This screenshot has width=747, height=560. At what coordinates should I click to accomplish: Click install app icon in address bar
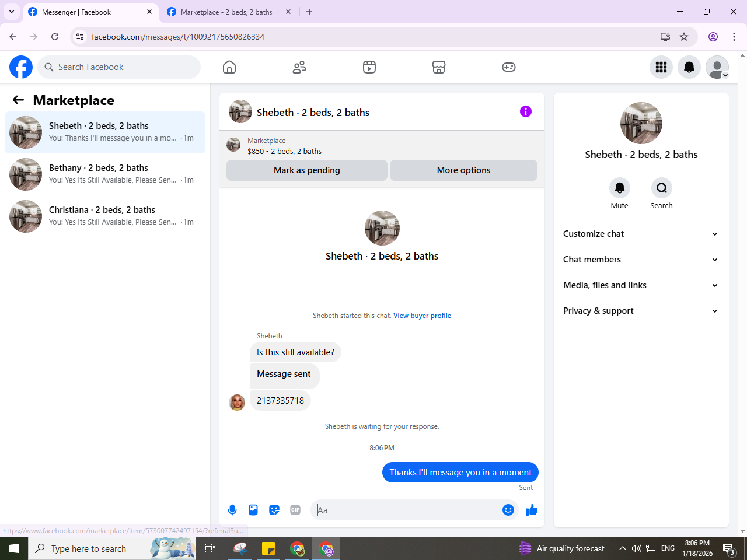click(x=665, y=37)
